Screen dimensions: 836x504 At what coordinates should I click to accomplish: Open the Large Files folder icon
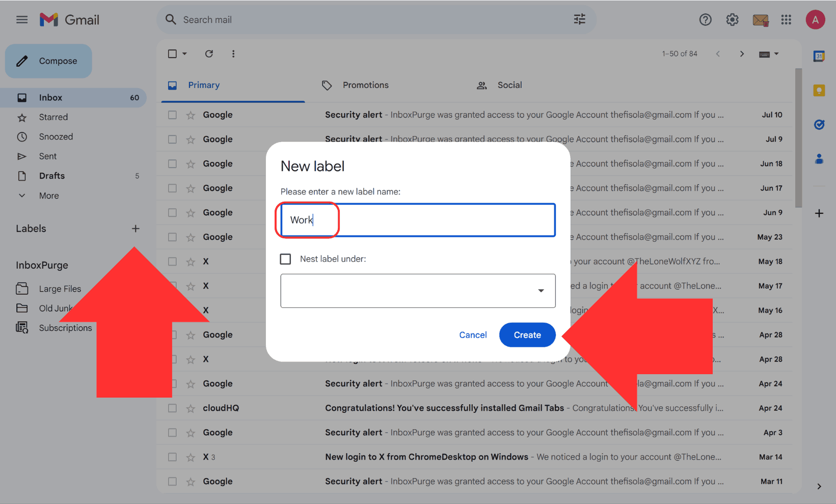point(22,289)
